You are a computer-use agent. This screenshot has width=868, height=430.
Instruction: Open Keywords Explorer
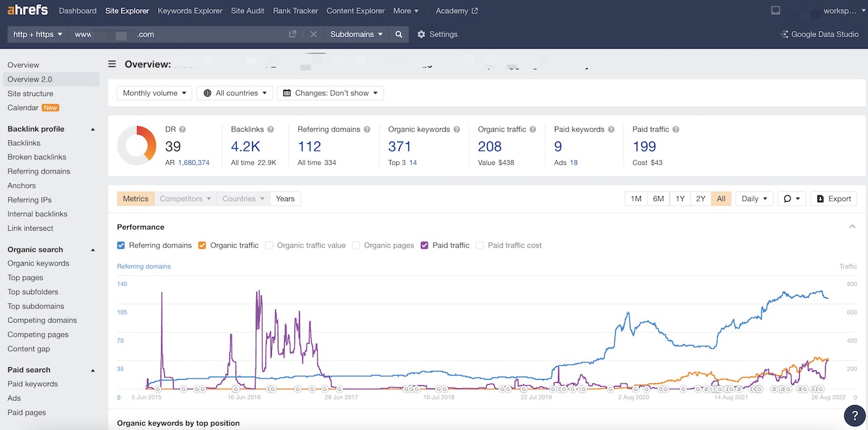coord(190,11)
